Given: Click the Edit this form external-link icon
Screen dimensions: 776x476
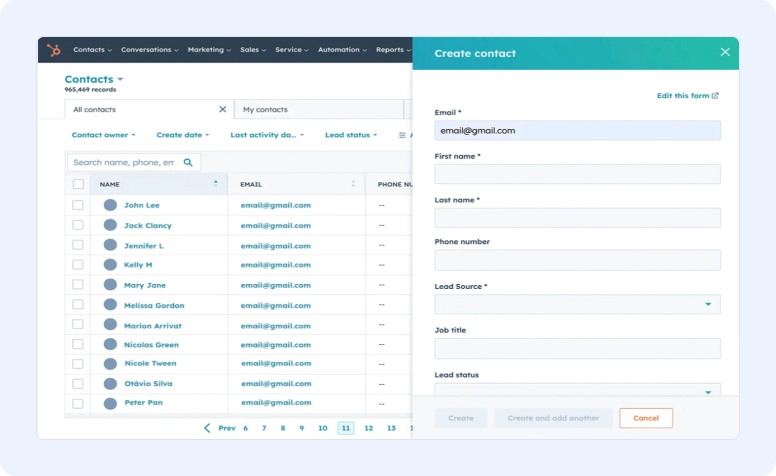Looking at the screenshot, I should click(x=715, y=95).
